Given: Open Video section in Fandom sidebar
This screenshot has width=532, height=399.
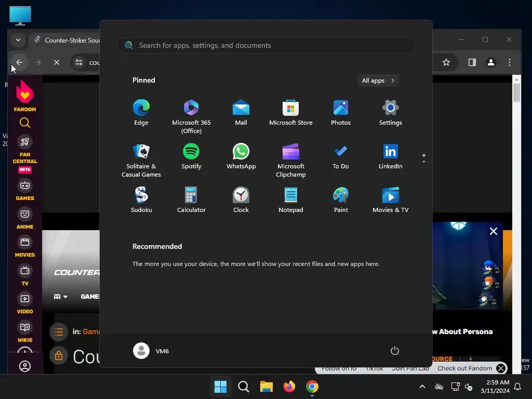Looking at the screenshot, I should pos(25,303).
